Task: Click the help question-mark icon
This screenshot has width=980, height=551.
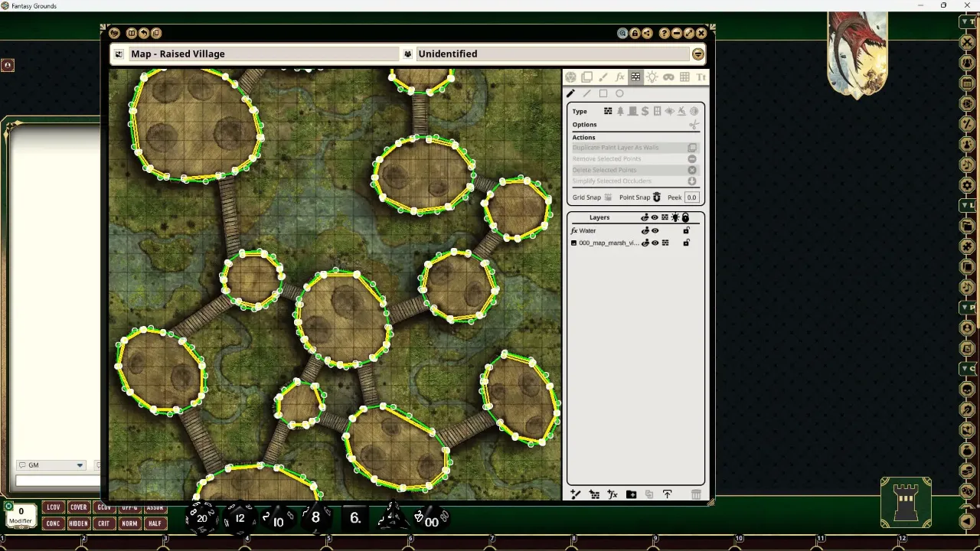Action: click(665, 33)
